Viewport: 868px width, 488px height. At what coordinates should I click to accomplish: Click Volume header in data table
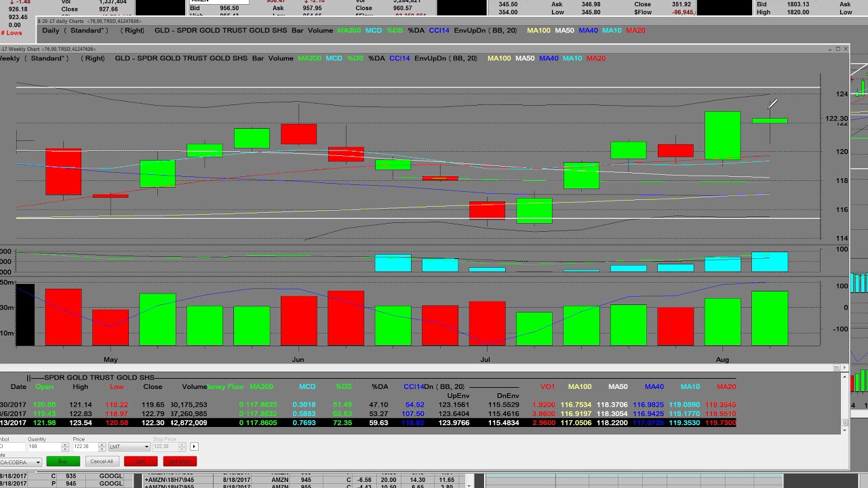coord(194,387)
